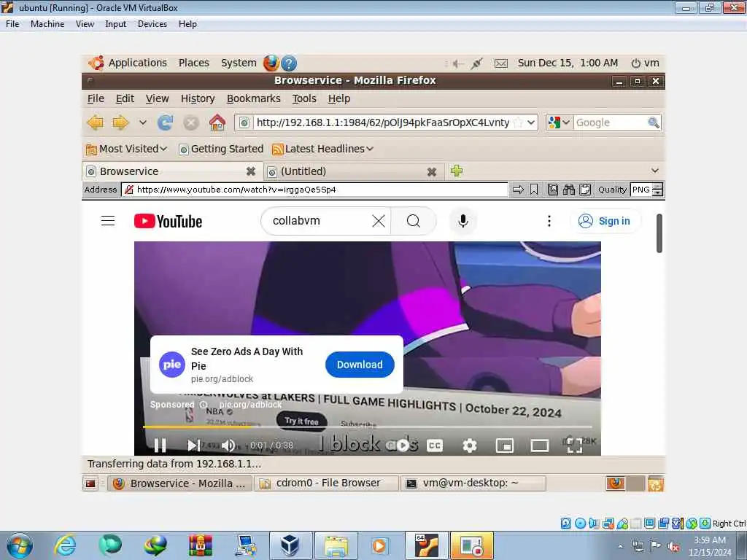Expand the Most Visited bookmarks
Screen dimensions: 747x560
(x=127, y=149)
